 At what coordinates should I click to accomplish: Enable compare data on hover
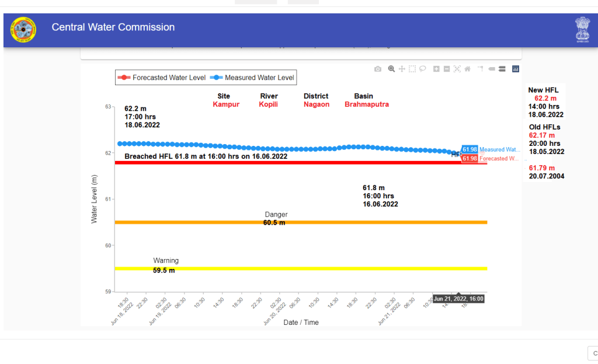pyautogui.click(x=502, y=69)
